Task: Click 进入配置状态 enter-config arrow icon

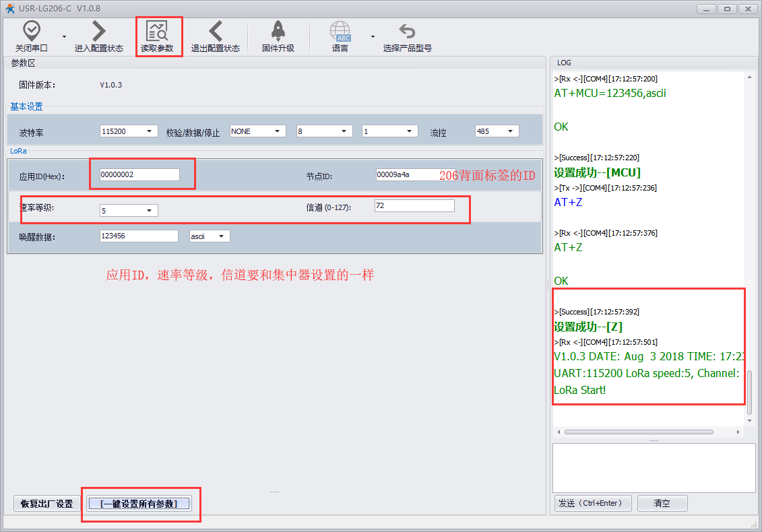Action: click(x=99, y=31)
